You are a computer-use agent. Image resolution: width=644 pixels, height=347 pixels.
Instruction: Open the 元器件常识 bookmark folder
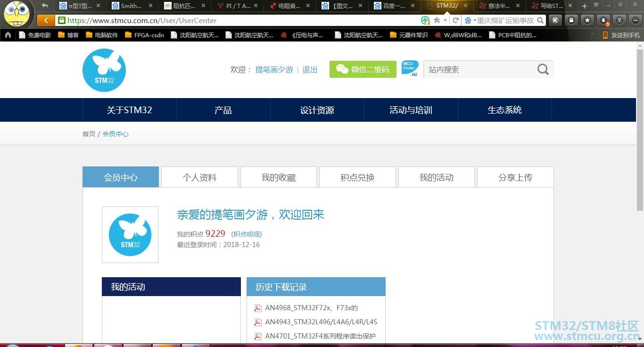(x=409, y=35)
